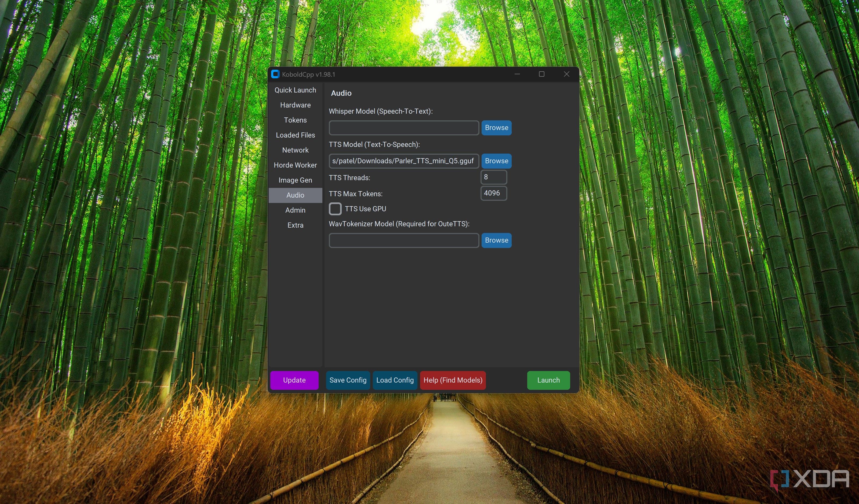859x504 pixels.
Task: Enable the TTS Use GPU checkbox
Action: click(335, 209)
